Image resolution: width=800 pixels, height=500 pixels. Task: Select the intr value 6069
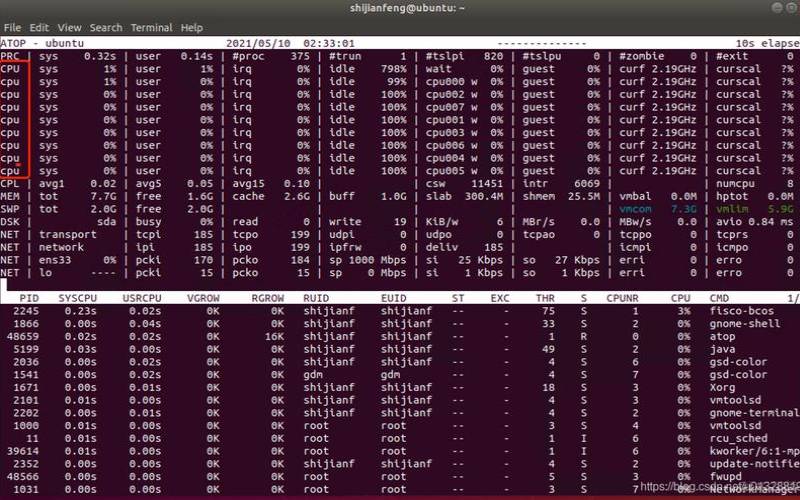(x=587, y=184)
